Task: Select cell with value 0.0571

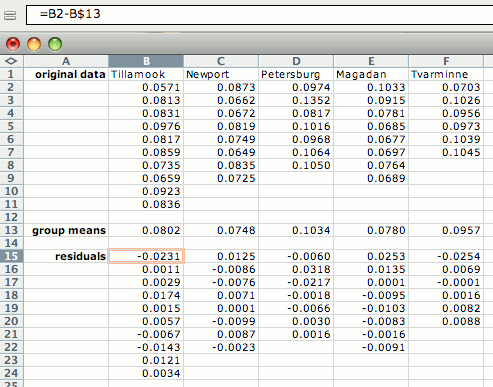Action: click(146, 87)
